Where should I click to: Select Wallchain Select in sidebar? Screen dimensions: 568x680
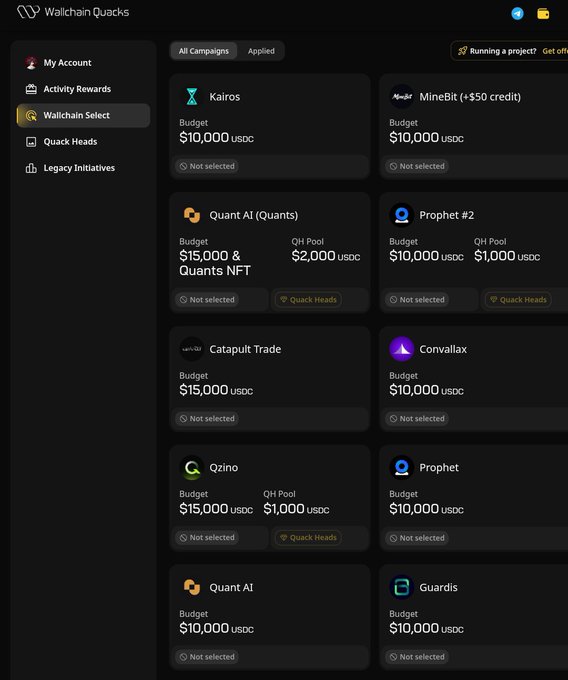83,115
